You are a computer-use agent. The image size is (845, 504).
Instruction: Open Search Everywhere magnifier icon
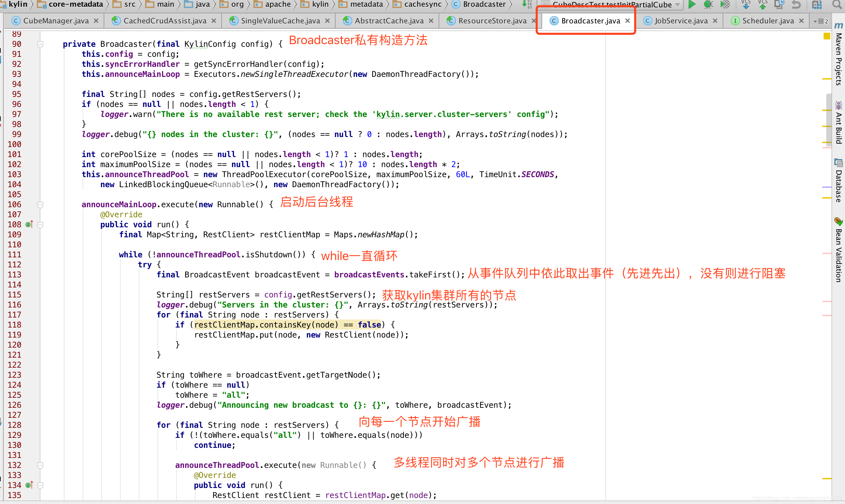(x=837, y=4)
